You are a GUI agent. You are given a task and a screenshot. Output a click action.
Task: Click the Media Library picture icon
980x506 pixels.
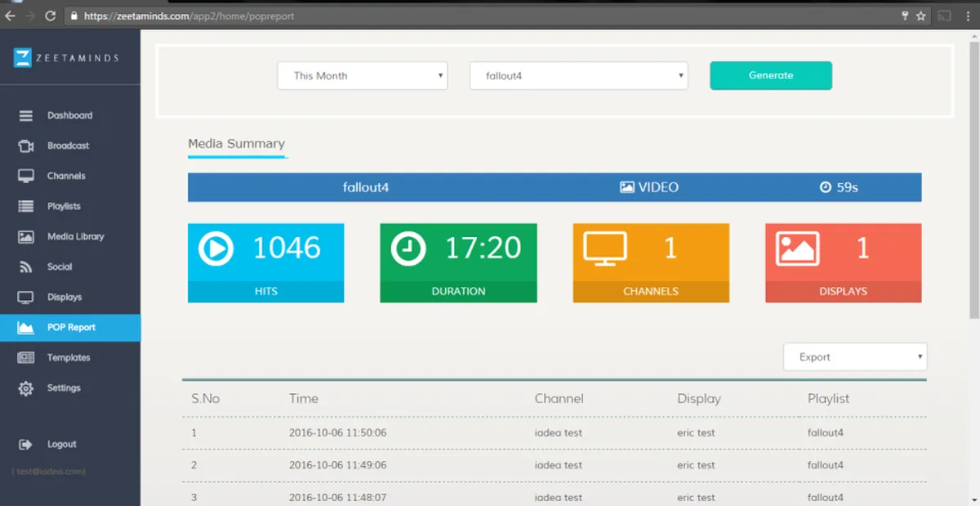(26, 237)
